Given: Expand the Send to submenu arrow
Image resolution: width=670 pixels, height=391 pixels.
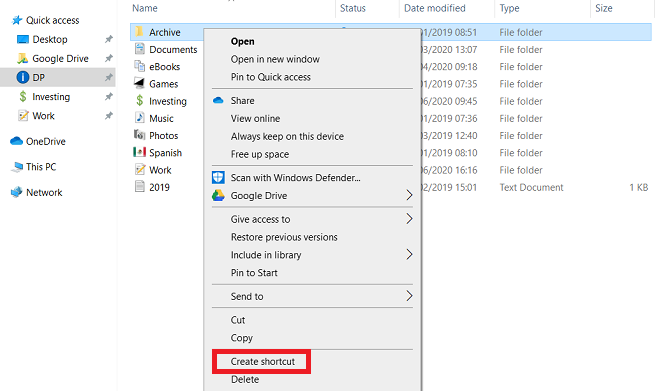Looking at the screenshot, I should click(409, 296).
